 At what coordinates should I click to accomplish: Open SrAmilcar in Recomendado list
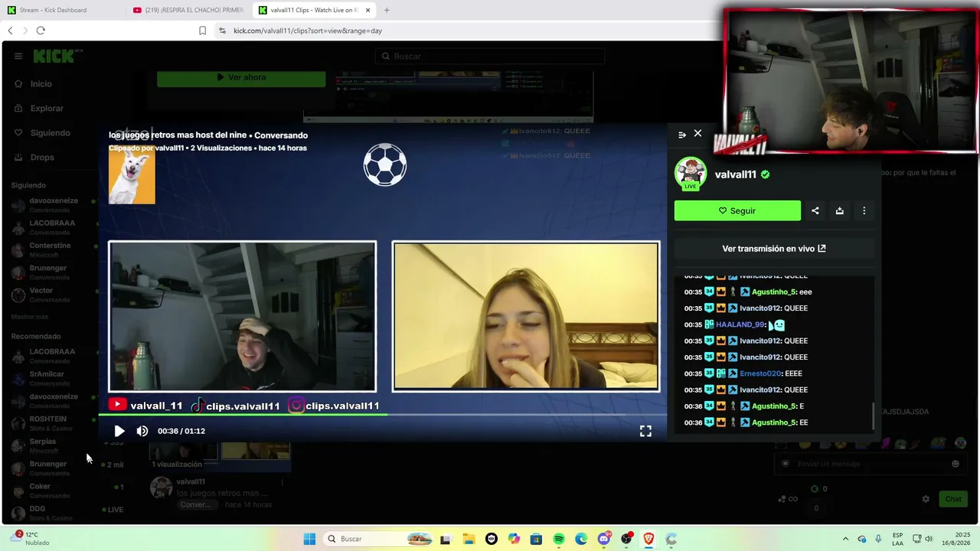pyautogui.click(x=47, y=378)
